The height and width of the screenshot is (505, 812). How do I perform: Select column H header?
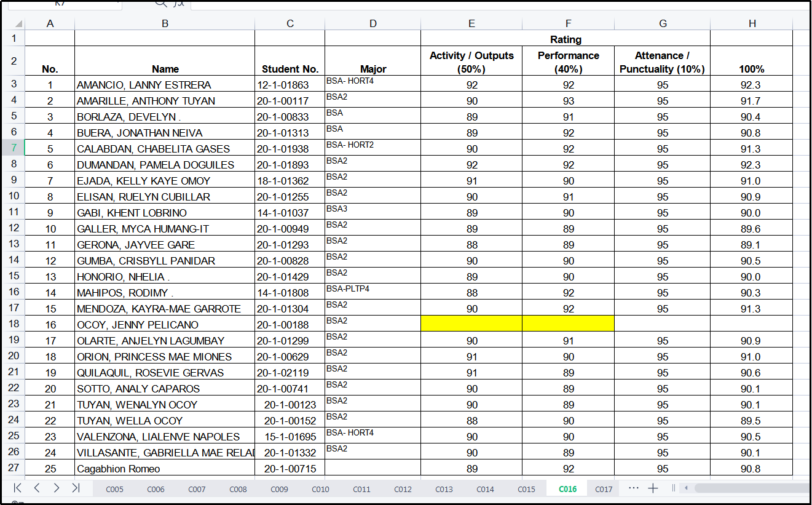tap(752, 23)
